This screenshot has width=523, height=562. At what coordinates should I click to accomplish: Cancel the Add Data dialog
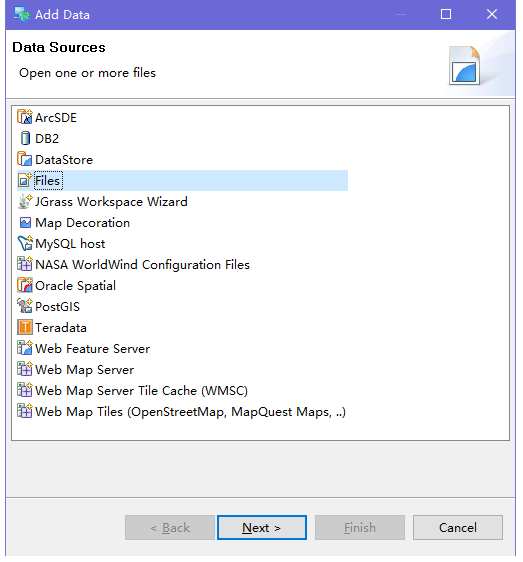[x=458, y=527]
